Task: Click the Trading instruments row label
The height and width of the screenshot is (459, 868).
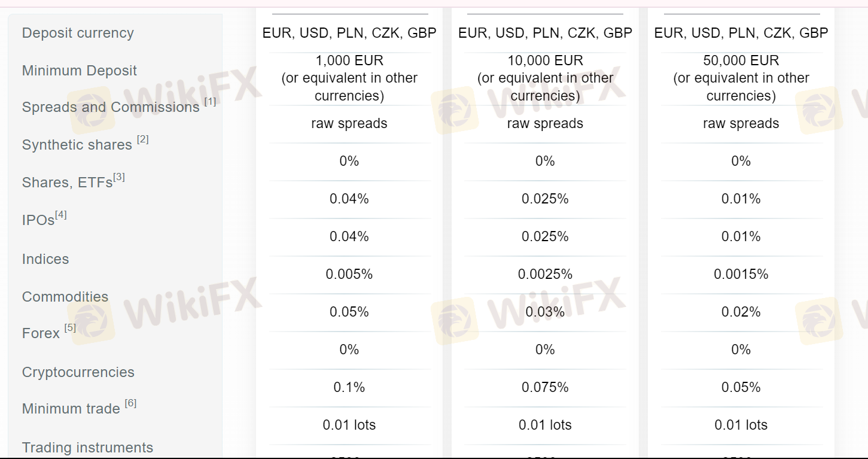Action: 87,448
